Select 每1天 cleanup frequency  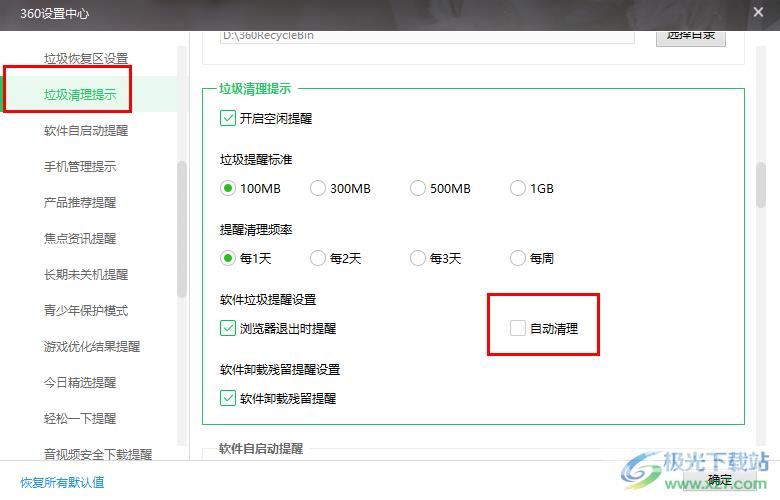point(228,258)
